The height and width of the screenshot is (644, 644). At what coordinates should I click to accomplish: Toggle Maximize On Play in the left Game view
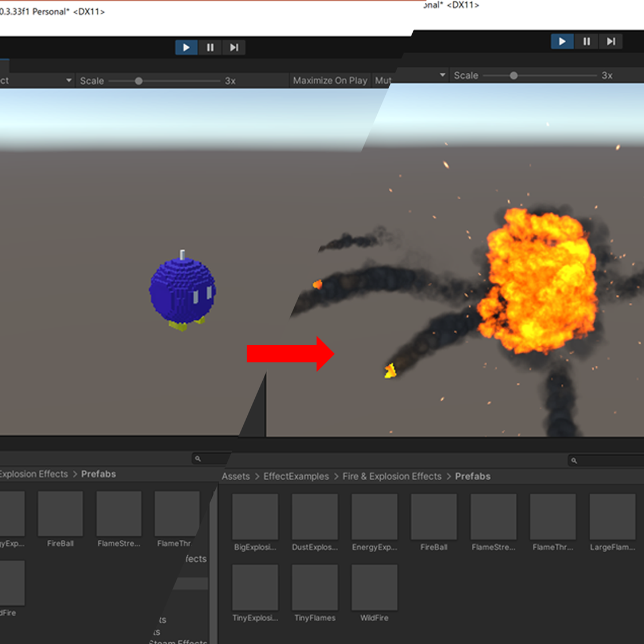(x=330, y=81)
